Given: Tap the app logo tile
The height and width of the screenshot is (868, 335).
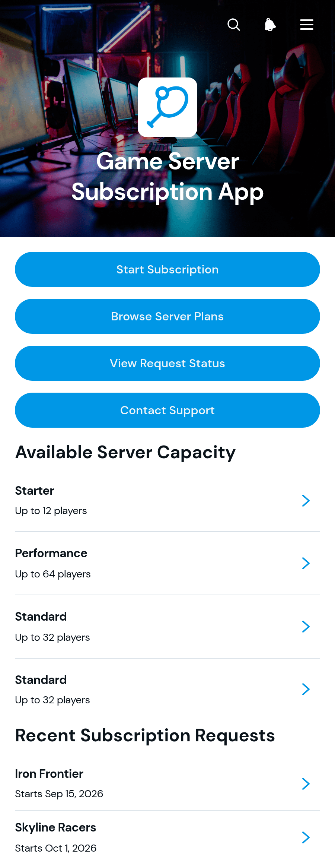Looking at the screenshot, I should [167, 107].
